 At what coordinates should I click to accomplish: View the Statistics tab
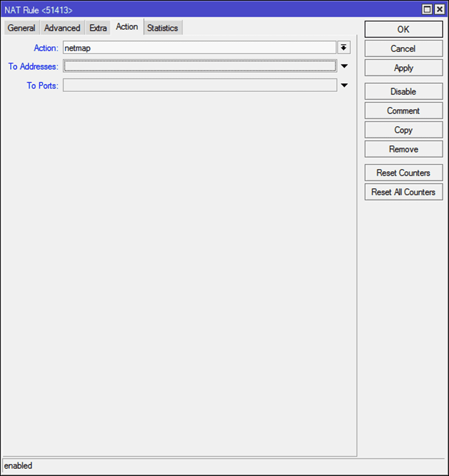click(162, 28)
